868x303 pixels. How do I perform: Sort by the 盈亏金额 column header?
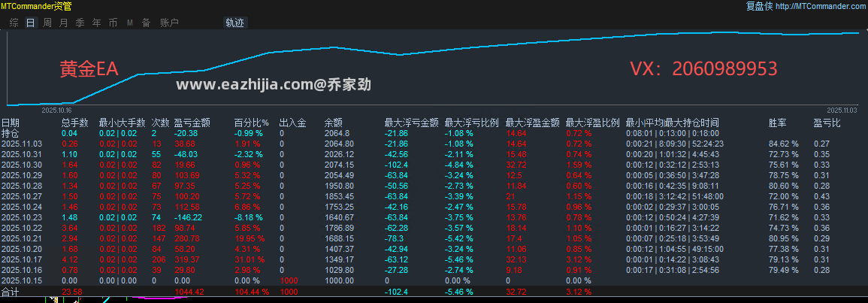pos(192,123)
